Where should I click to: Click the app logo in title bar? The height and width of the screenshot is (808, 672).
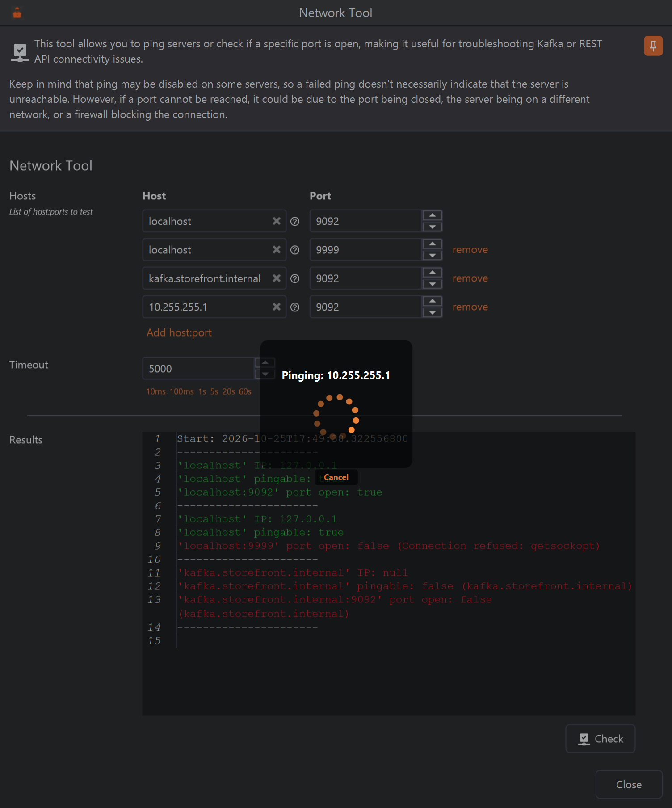17,13
